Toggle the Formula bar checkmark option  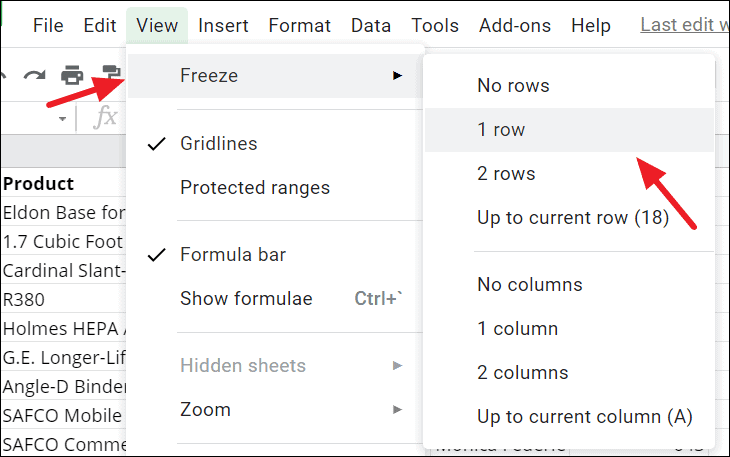pos(232,255)
